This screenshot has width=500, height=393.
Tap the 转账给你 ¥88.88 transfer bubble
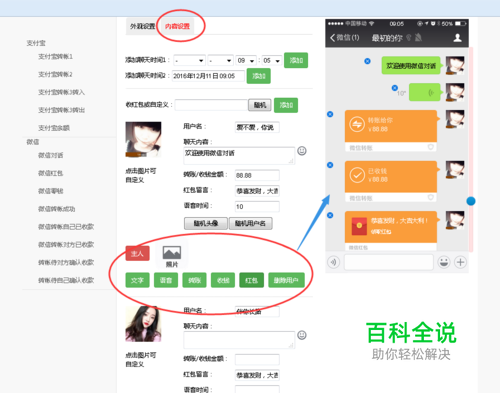(391, 131)
